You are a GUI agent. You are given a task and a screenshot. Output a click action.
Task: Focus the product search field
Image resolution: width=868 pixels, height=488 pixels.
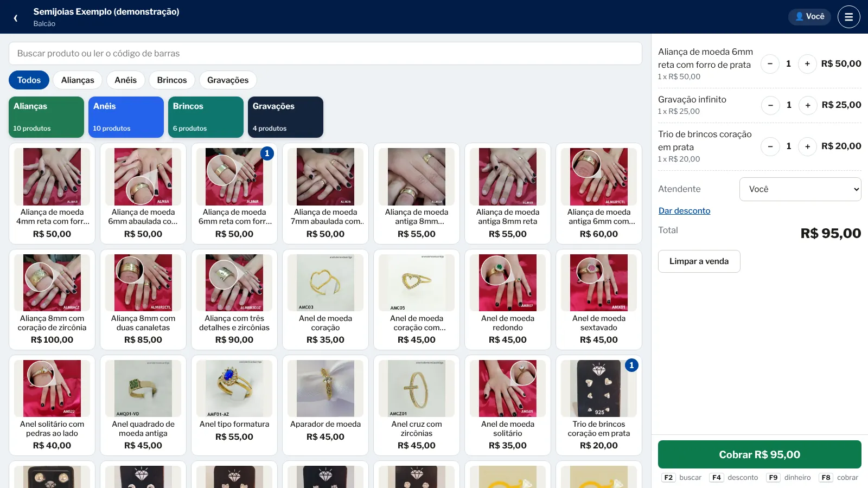325,54
